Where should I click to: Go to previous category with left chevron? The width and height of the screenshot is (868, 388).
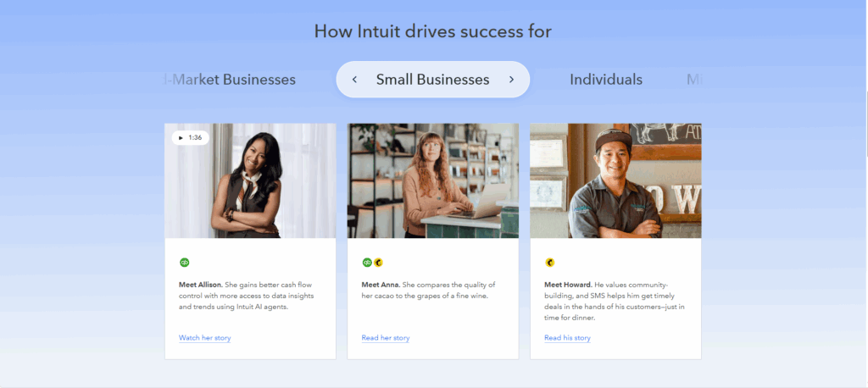click(354, 80)
